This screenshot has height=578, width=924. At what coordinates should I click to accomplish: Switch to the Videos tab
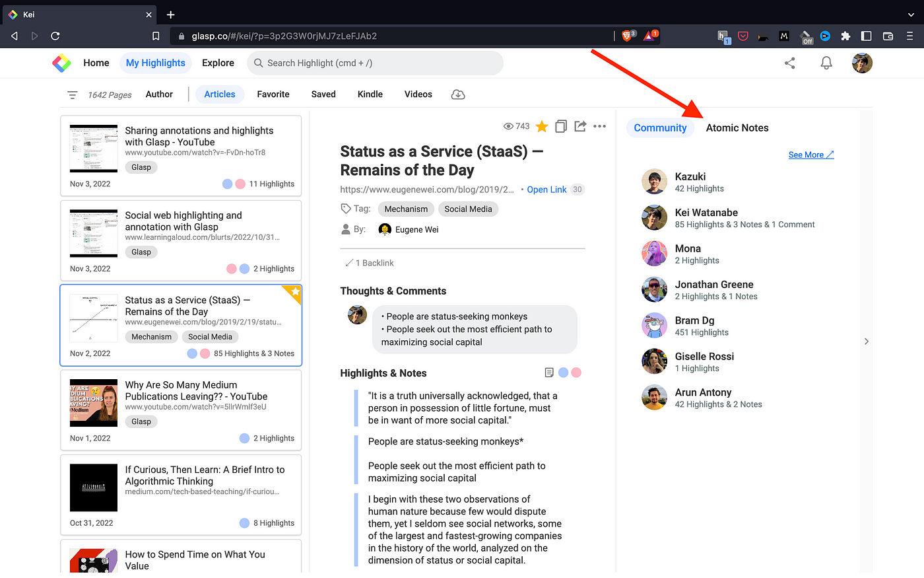coord(418,94)
